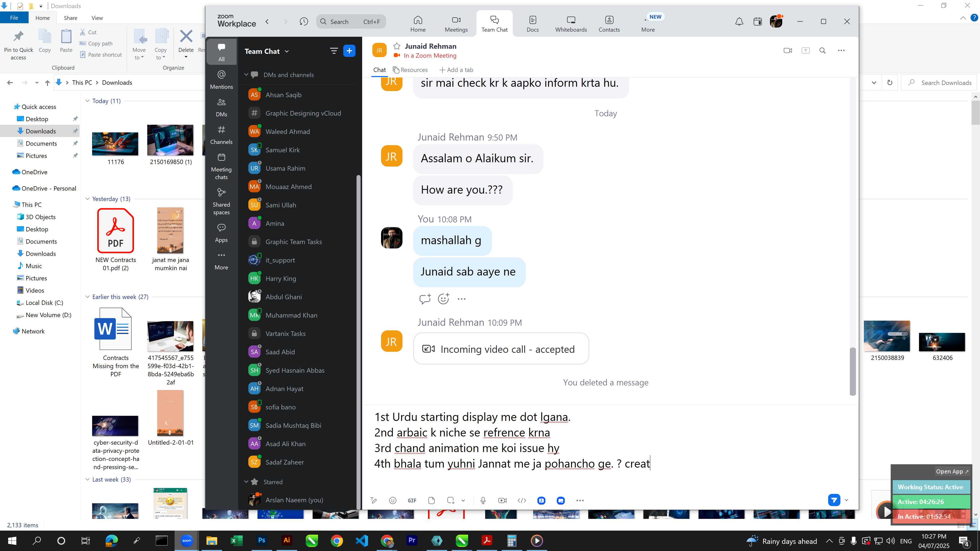Image resolution: width=980 pixels, height=551 pixels.
Task: Open text formatting pencil in composer
Action: point(374,500)
